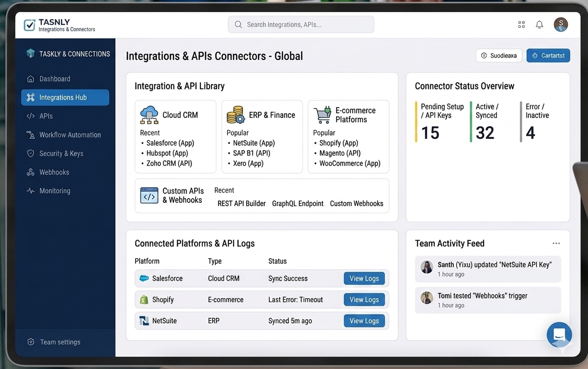Screen dimensions: 588x369
Task: Click the Tasnly checkmark logo icon
Action: pos(29,25)
